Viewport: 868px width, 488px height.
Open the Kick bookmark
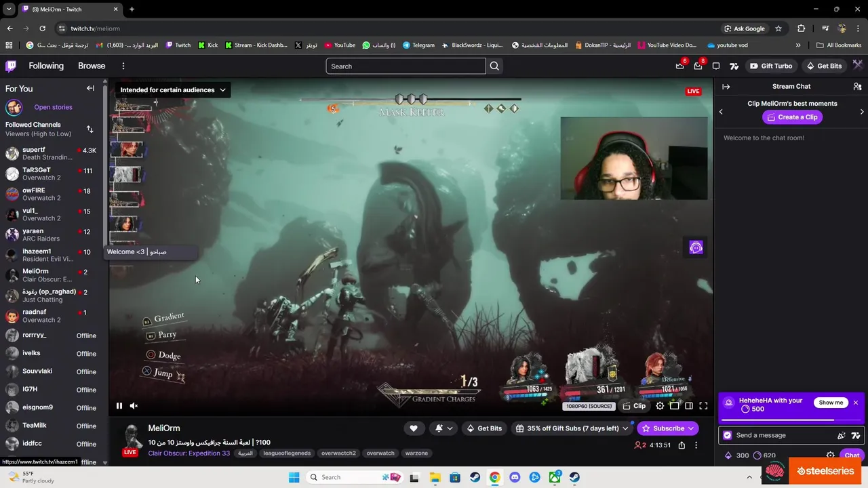(x=208, y=45)
